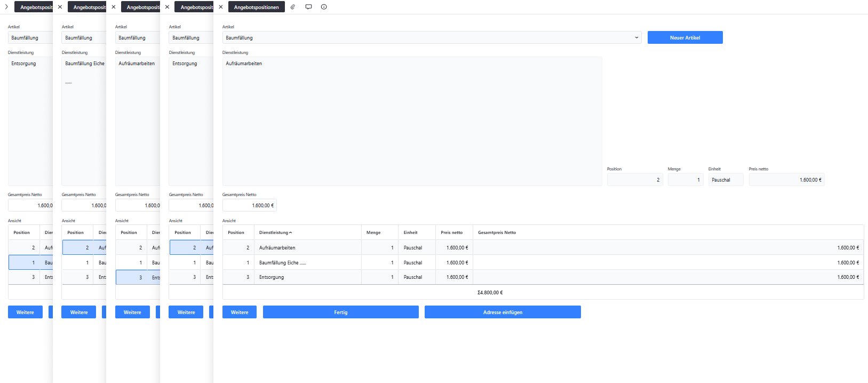The image size is (868, 383).
Task: Open the Artikel Baumfällung dropdown arrow
Action: coord(636,37)
